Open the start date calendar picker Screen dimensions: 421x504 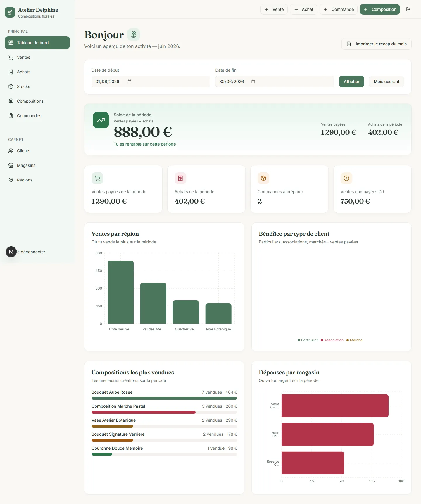coord(130,82)
